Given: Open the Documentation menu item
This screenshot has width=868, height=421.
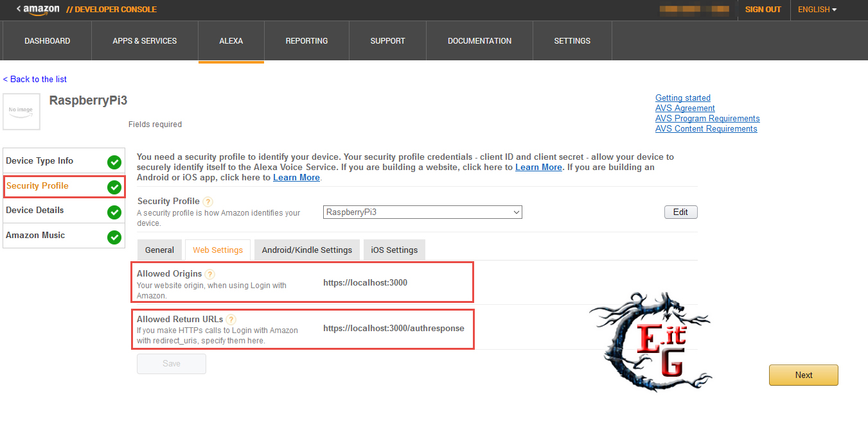Looking at the screenshot, I should (x=479, y=41).
